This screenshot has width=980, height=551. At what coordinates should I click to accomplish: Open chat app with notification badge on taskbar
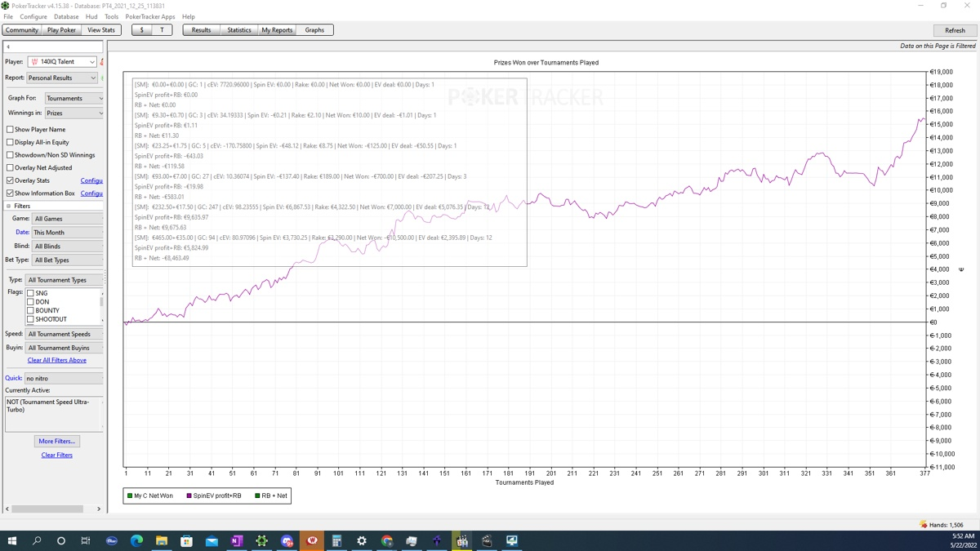pyautogui.click(x=287, y=540)
